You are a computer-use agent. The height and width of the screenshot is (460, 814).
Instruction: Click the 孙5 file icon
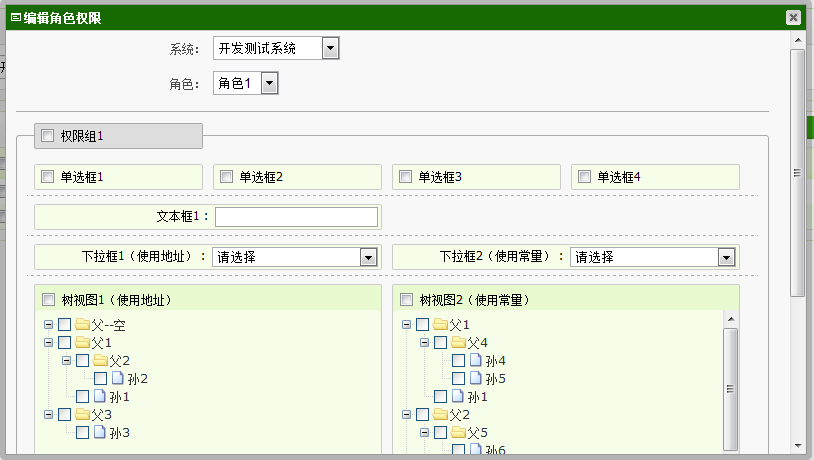tap(476, 378)
